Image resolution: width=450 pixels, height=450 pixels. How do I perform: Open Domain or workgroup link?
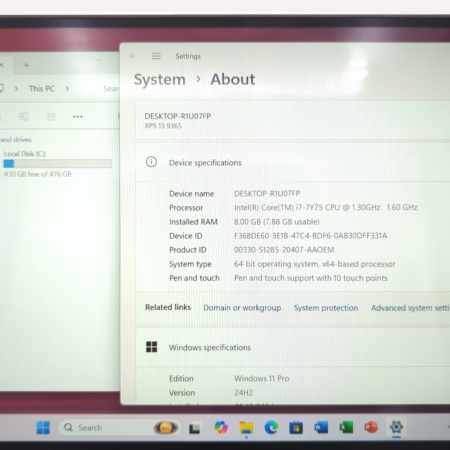(242, 308)
